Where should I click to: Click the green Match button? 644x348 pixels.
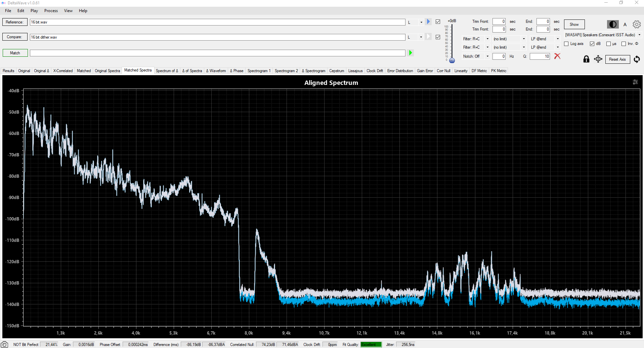click(15, 53)
